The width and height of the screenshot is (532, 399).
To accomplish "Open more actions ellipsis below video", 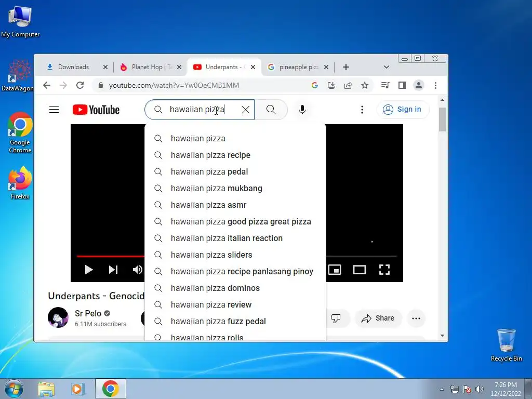I will point(416,318).
